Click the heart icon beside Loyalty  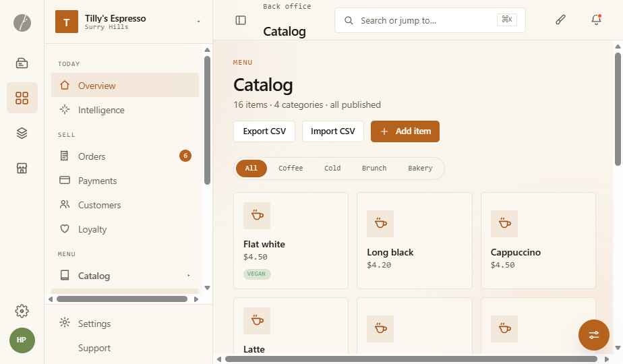(x=65, y=229)
